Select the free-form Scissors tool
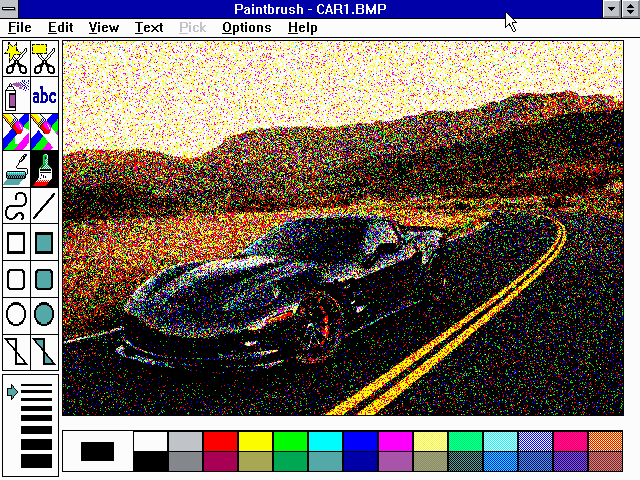The image size is (640, 480). [16, 58]
